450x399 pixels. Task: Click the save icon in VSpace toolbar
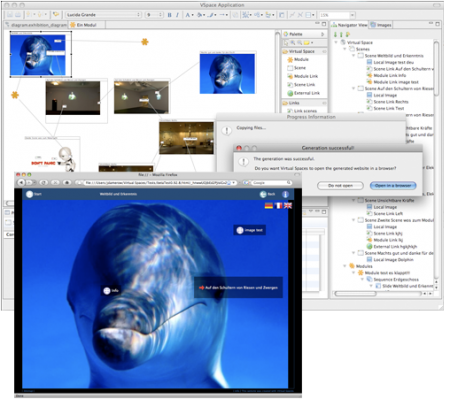tap(10, 15)
